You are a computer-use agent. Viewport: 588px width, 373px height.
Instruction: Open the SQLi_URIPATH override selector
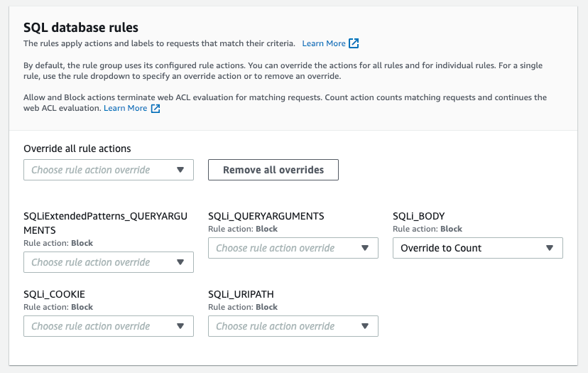coord(293,326)
